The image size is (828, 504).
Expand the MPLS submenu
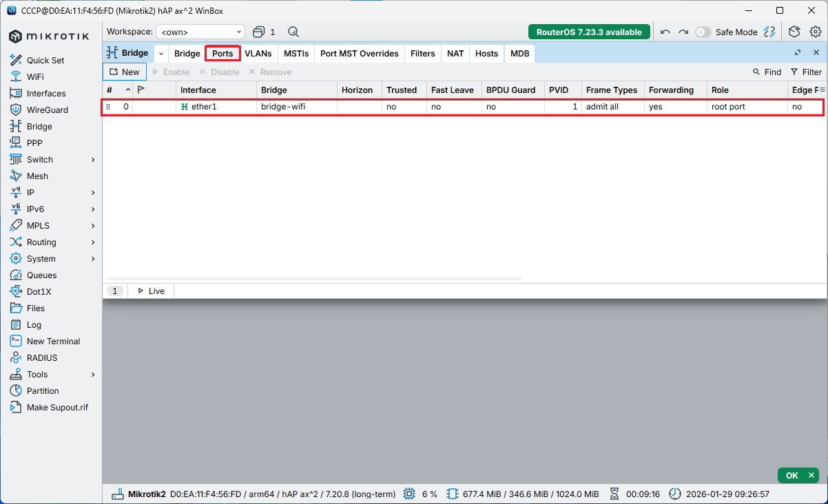(93, 226)
